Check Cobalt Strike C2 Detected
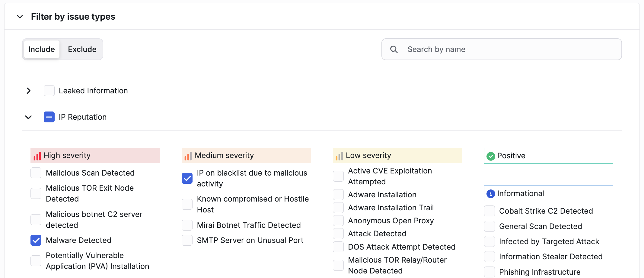Screen dimensions: 644x278 [x=489, y=211]
